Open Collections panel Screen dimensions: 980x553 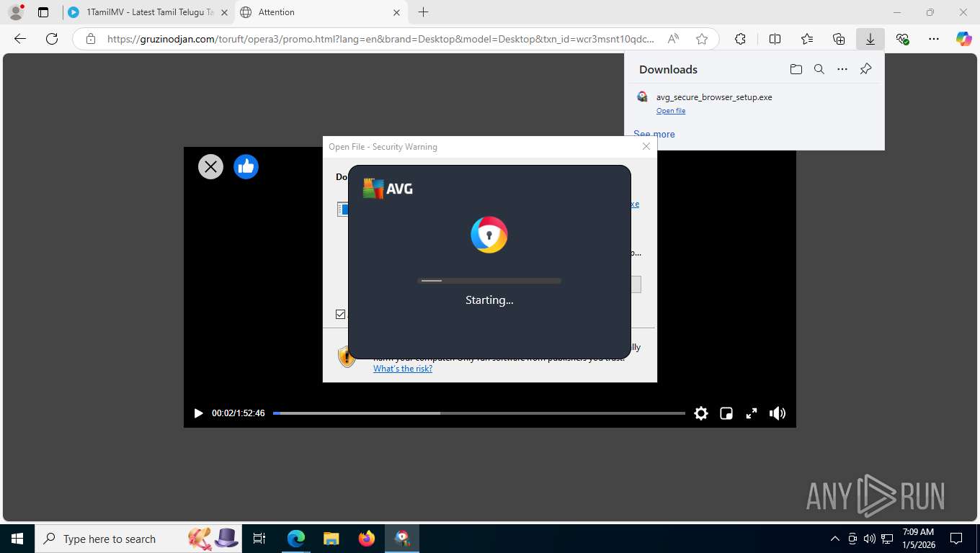pyautogui.click(x=839, y=39)
